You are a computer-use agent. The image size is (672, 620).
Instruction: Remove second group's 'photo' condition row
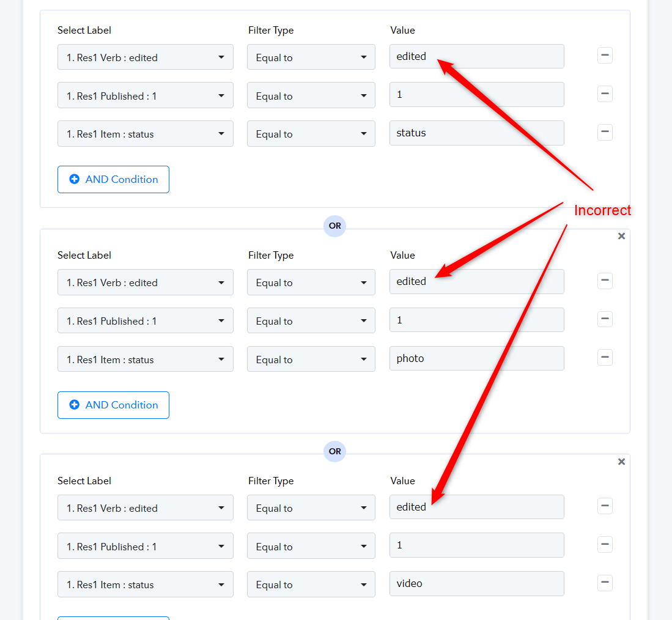[x=605, y=357]
